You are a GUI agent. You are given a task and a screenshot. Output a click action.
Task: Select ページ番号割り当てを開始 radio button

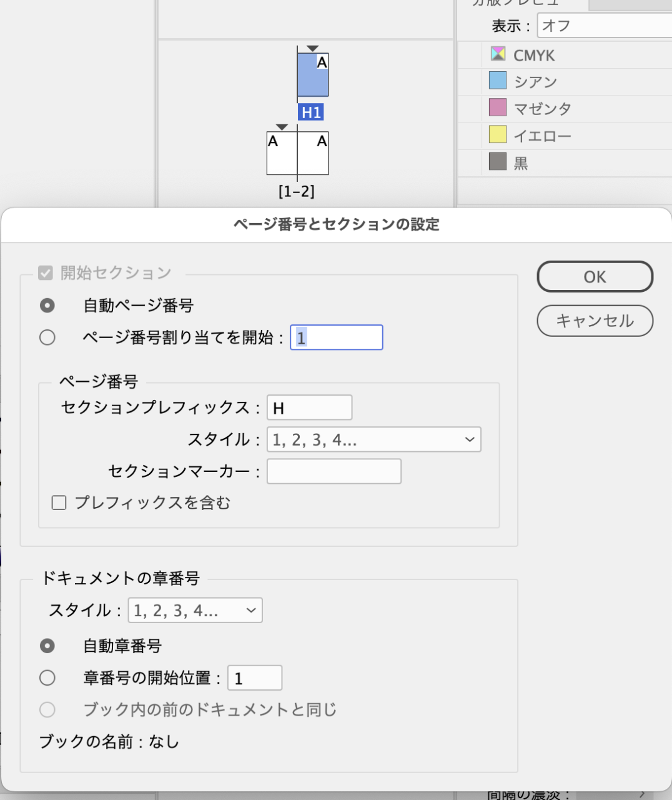(x=47, y=337)
